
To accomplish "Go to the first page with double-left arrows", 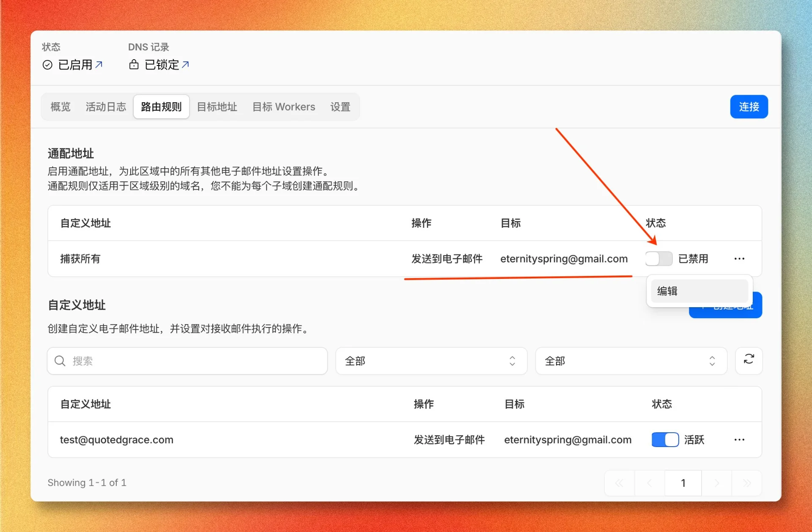I will [619, 483].
